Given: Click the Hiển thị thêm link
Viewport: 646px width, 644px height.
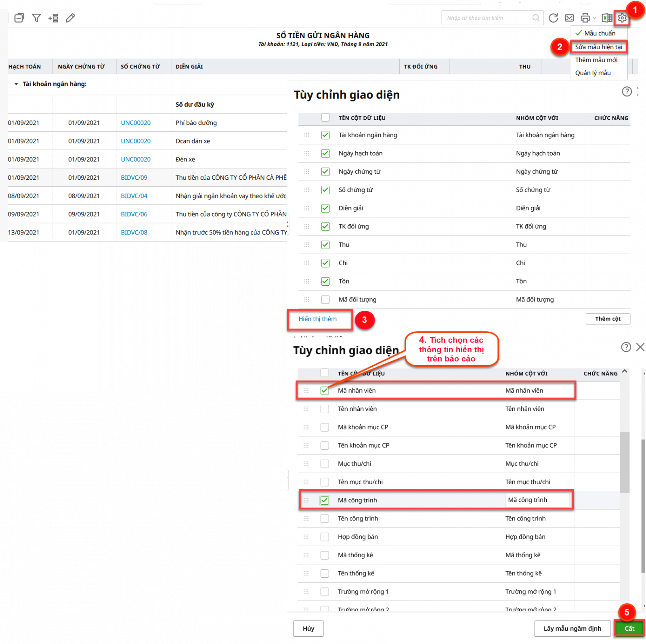Looking at the screenshot, I should point(317,319).
